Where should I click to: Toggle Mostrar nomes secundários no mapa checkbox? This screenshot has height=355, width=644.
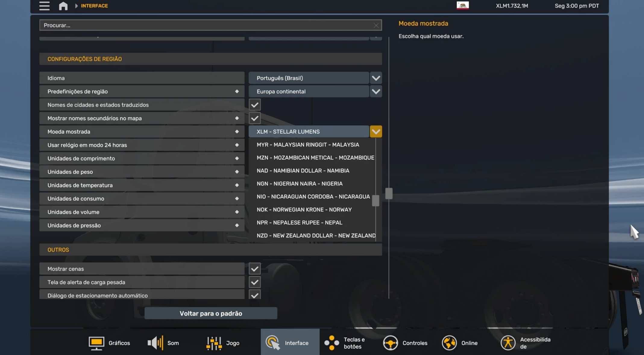coord(255,118)
